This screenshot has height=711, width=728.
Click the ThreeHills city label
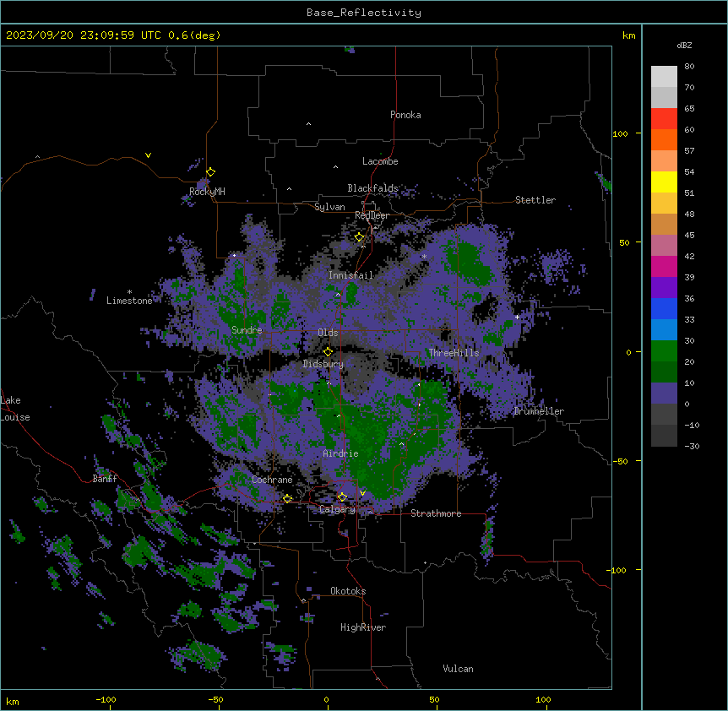click(454, 353)
